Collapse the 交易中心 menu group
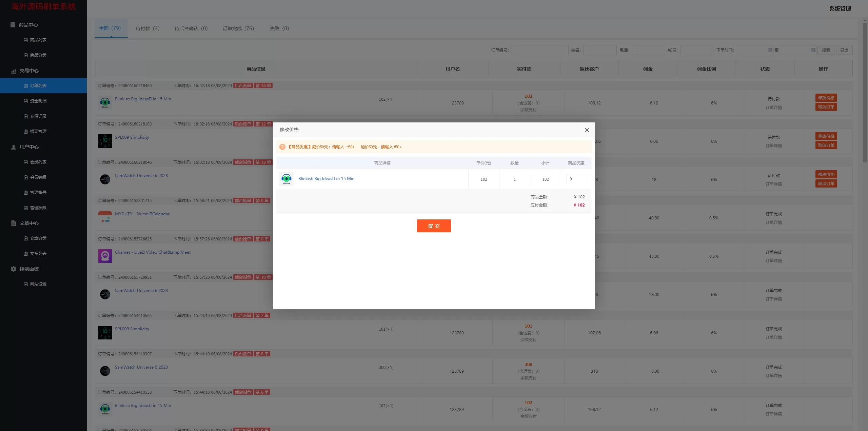868x431 pixels. (29, 71)
